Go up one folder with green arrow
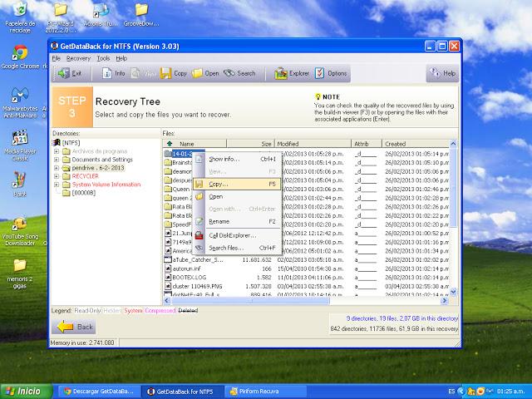 (x=170, y=144)
